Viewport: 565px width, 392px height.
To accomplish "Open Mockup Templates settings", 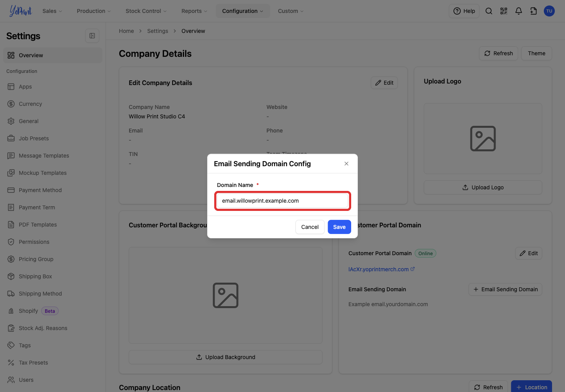I will tap(53, 173).
